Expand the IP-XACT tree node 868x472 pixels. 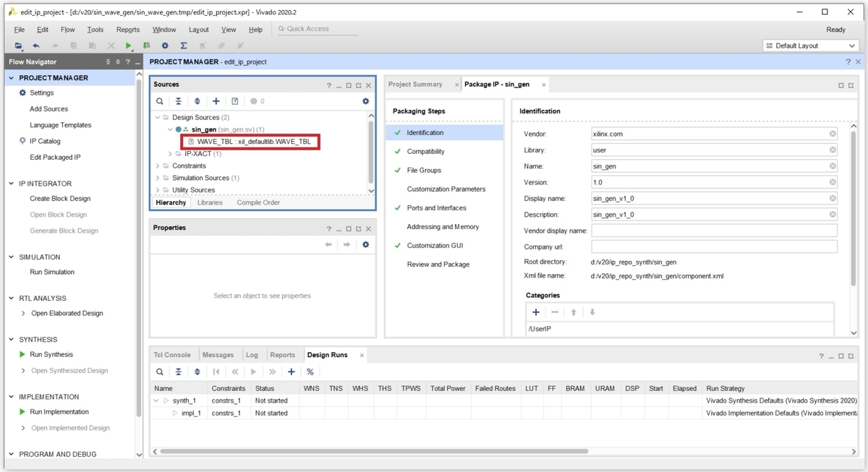click(x=170, y=154)
